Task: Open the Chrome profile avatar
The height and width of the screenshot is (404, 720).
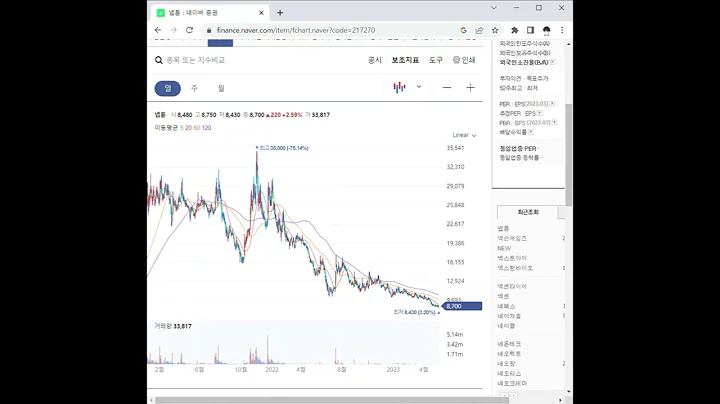Action: [x=546, y=30]
